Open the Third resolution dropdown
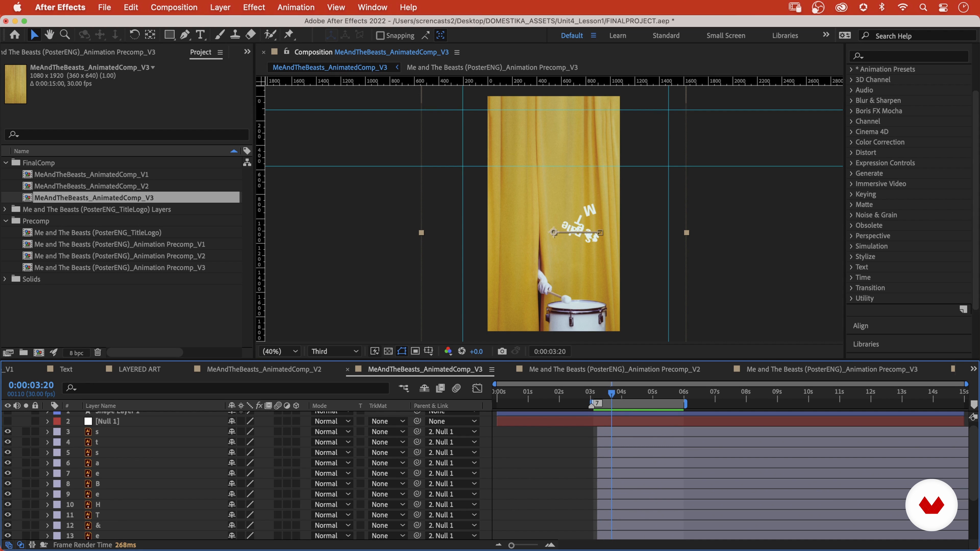 [335, 351]
